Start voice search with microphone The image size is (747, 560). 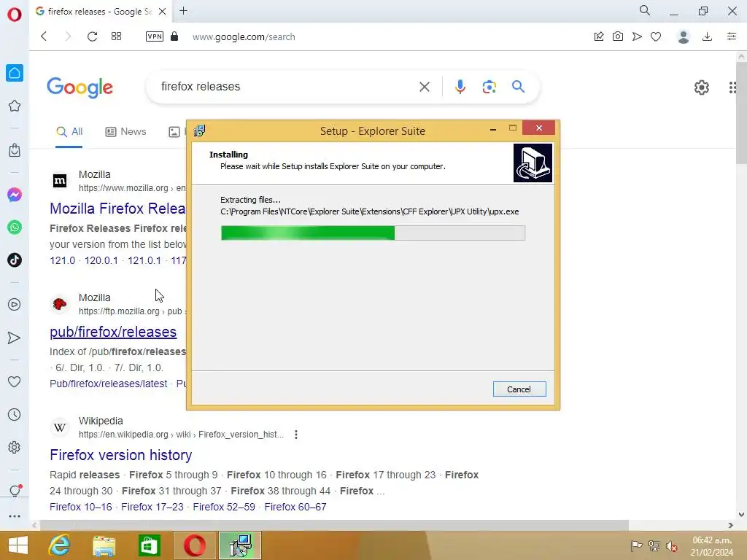(460, 87)
